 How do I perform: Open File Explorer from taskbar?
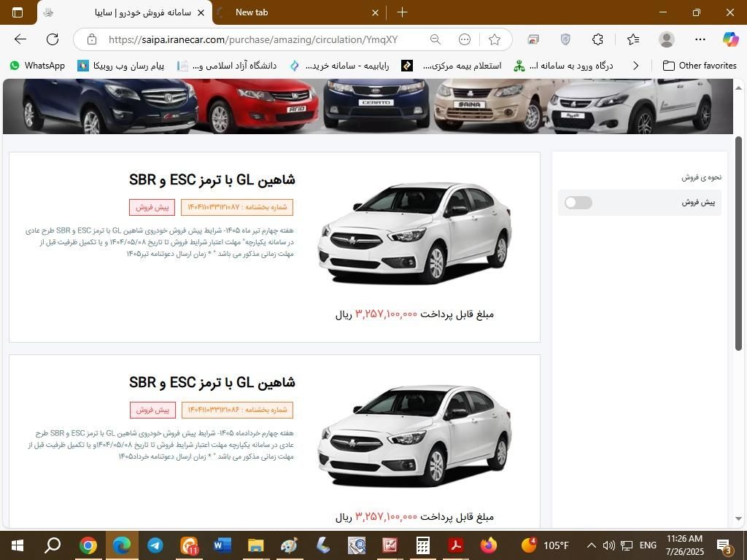(x=255, y=545)
